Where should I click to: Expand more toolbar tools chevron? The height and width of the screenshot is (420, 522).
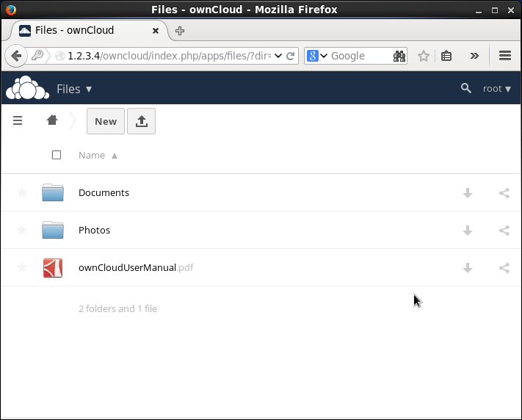click(x=474, y=56)
